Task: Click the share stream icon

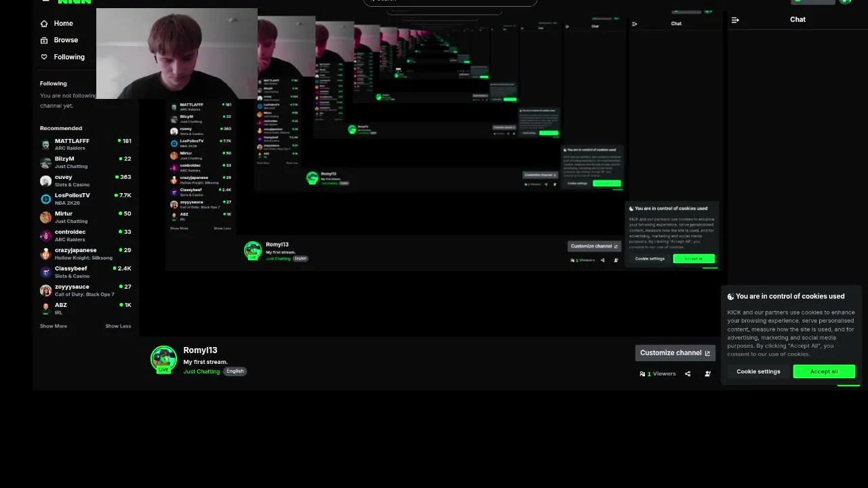Action: pos(688,373)
